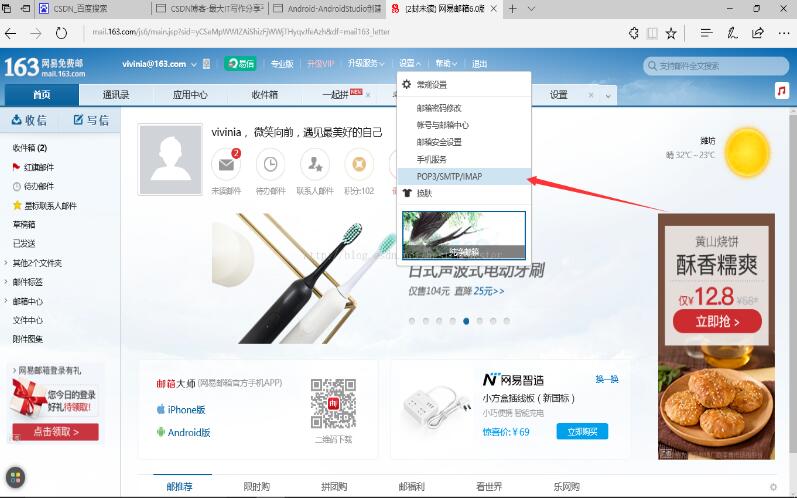
Task: Click the browser share icon
Action: tap(757, 34)
